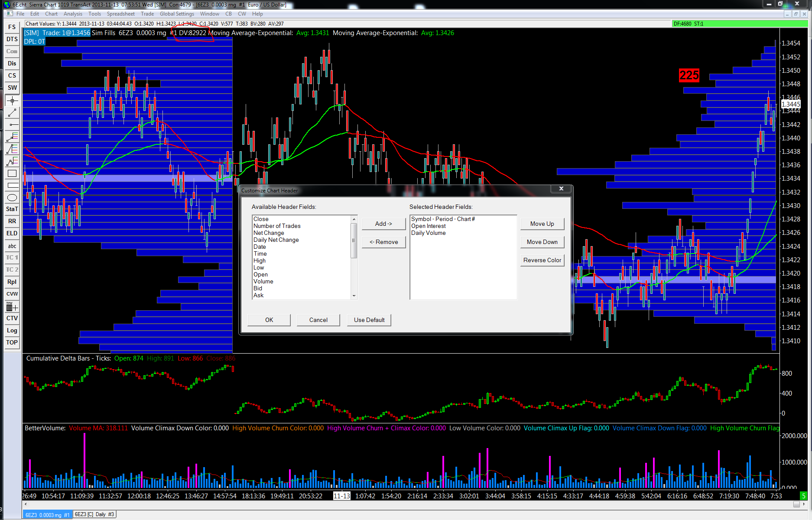Click the Use Default button

click(x=369, y=320)
